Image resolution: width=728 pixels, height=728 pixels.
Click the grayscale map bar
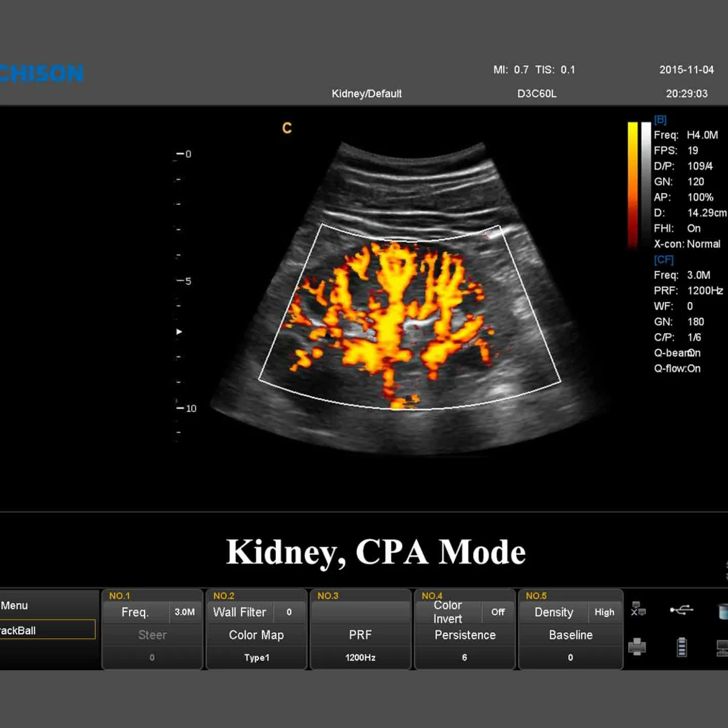point(646,185)
